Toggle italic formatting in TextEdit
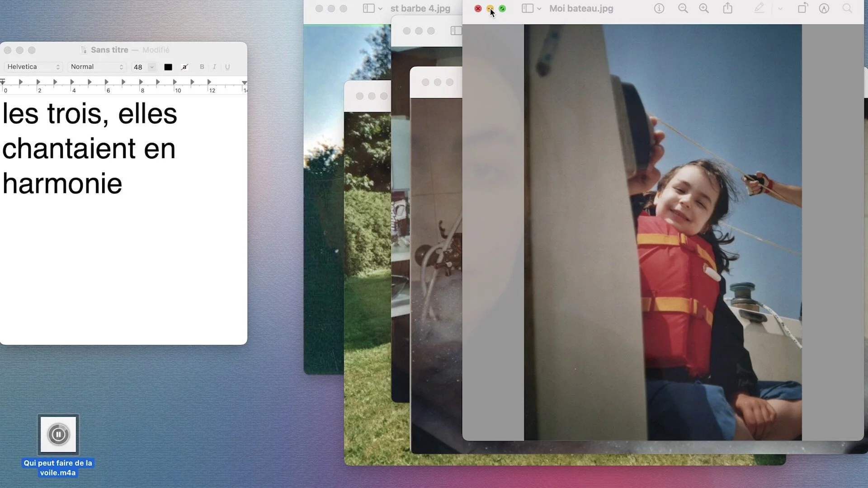The height and width of the screenshot is (488, 868). [214, 67]
